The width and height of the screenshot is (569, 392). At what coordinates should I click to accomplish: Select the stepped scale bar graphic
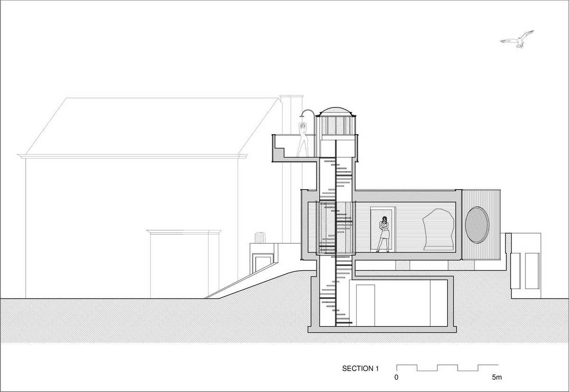447,368
